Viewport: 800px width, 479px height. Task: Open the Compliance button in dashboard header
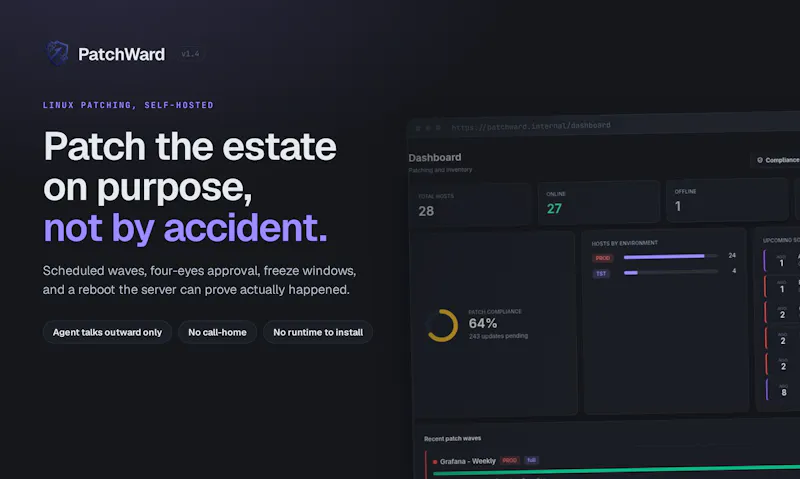[777, 160]
